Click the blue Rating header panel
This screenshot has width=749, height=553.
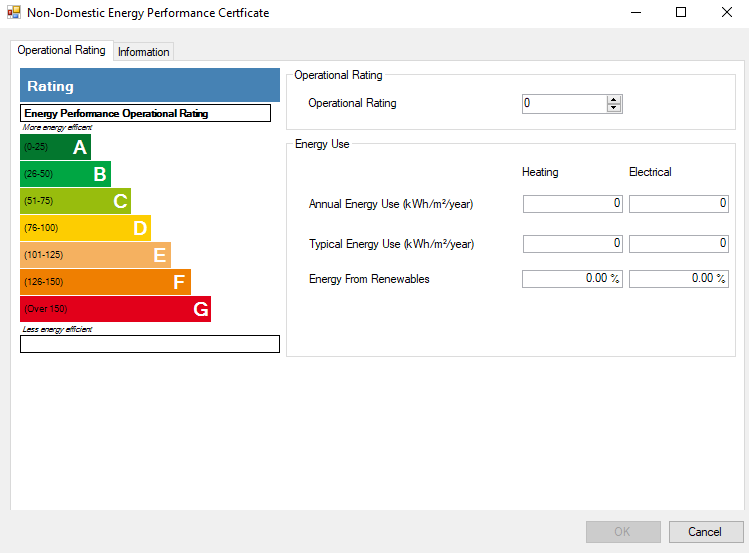point(150,86)
